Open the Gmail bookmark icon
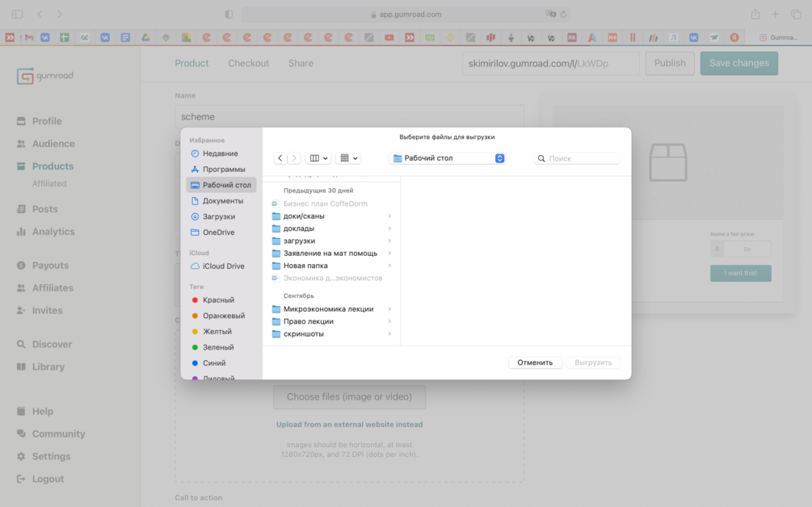Screen dimensions: 812x507 click(29, 37)
